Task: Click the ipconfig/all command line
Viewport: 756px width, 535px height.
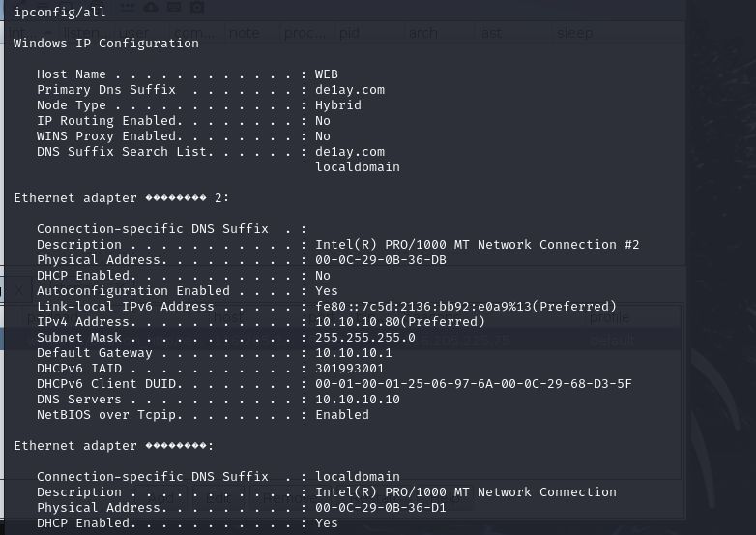Action: 60,12
